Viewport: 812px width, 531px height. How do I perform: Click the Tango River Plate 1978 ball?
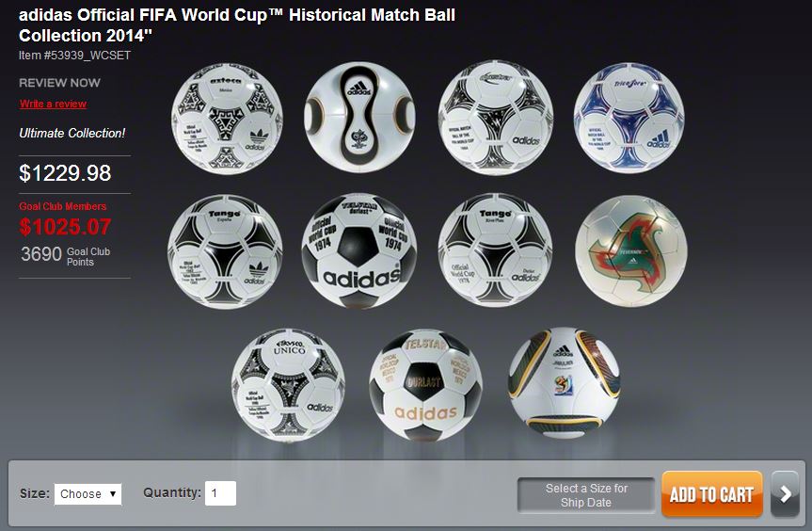point(495,250)
